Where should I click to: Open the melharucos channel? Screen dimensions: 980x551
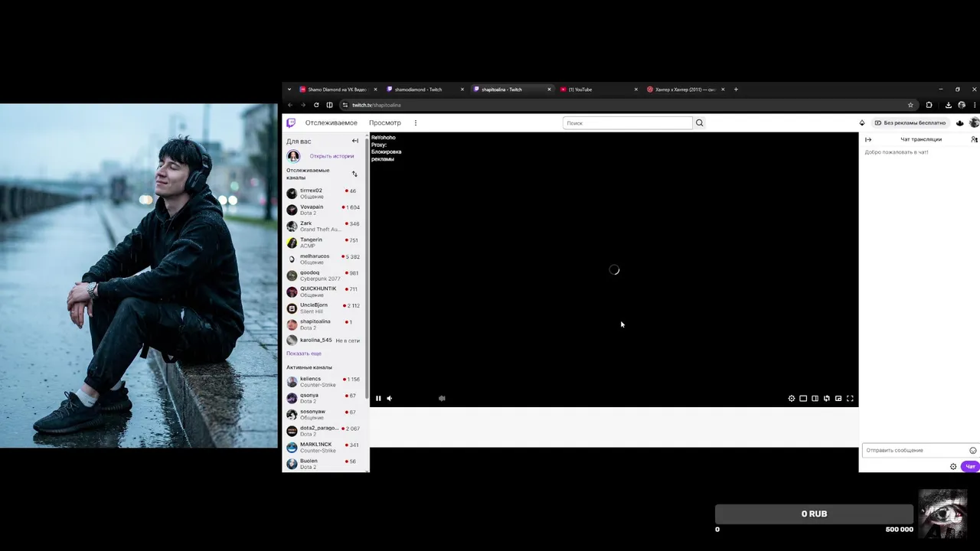click(x=323, y=259)
